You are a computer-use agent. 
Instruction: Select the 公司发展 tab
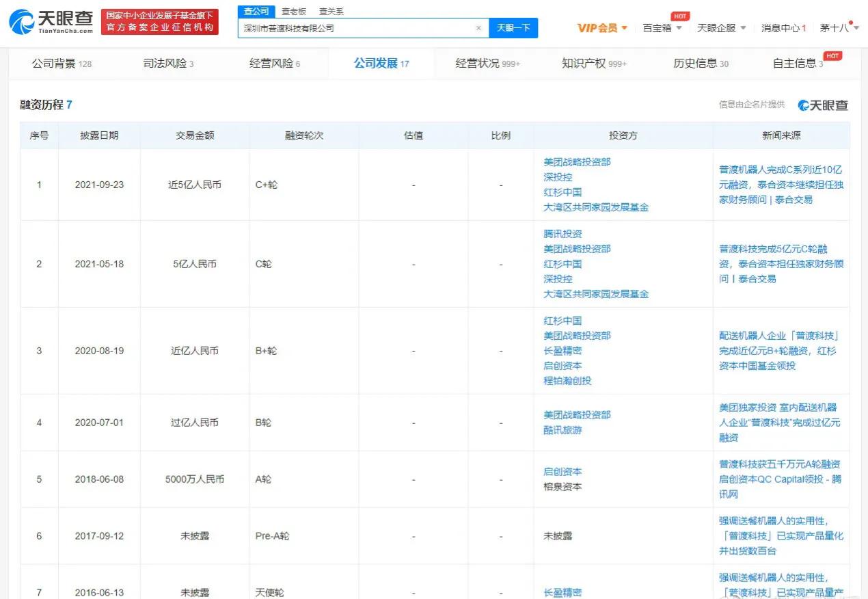[x=381, y=64]
